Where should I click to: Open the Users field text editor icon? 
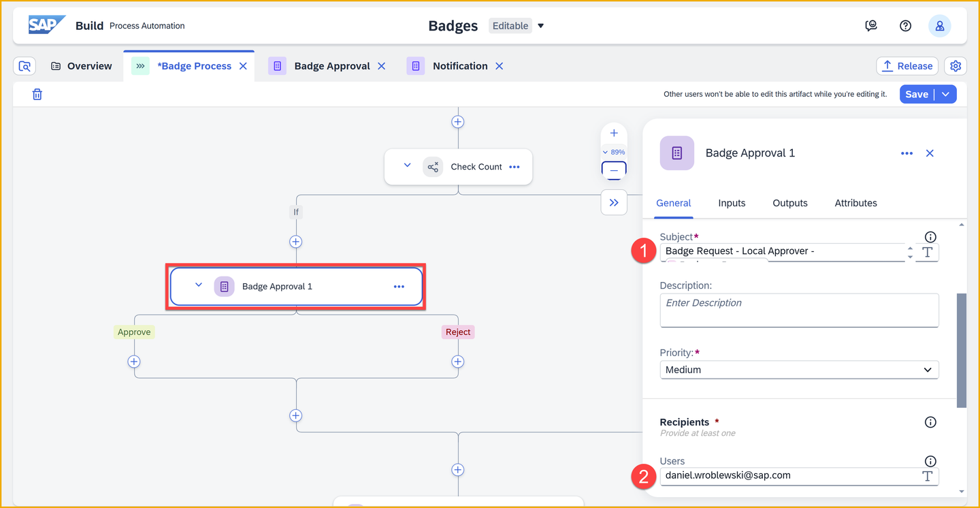pyautogui.click(x=927, y=476)
